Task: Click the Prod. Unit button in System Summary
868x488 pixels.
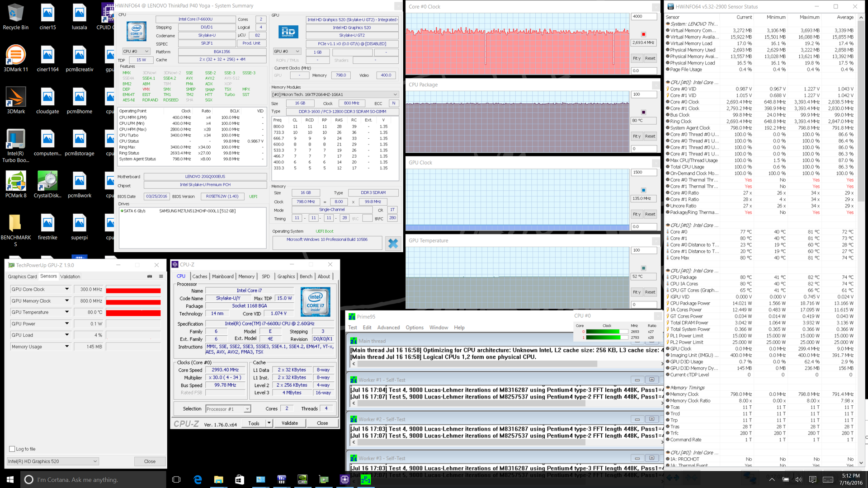Action: coord(251,43)
